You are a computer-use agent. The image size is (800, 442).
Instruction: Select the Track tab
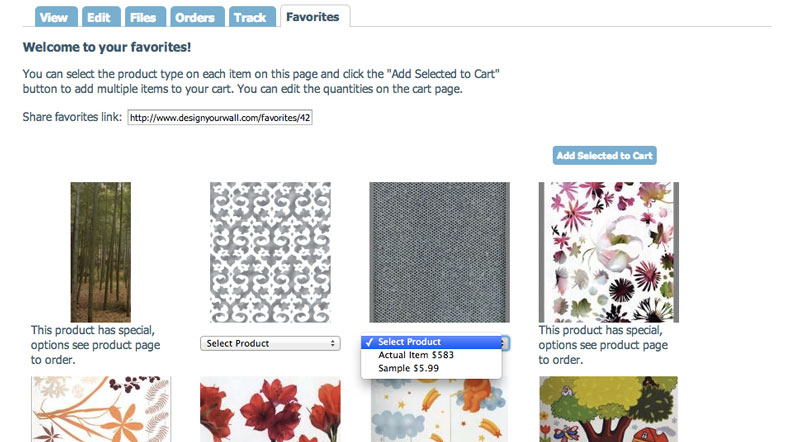point(249,17)
